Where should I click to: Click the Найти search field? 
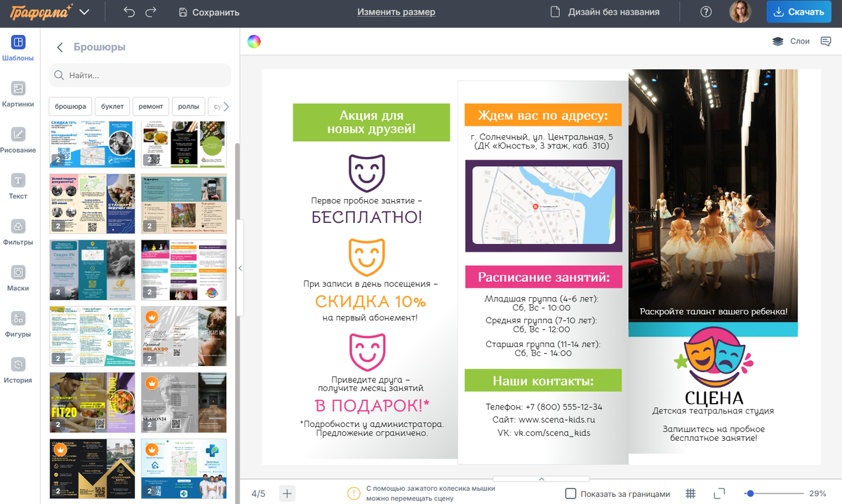click(140, 75)
